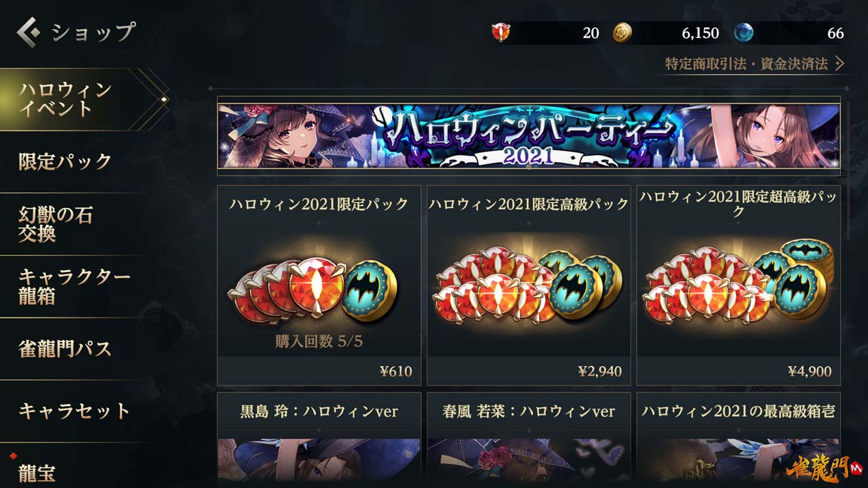This screenshot has width=868, height=488.
Task: Open the 黒島 玲:ハロウィンver item
Action: click(x=319, y=437)
